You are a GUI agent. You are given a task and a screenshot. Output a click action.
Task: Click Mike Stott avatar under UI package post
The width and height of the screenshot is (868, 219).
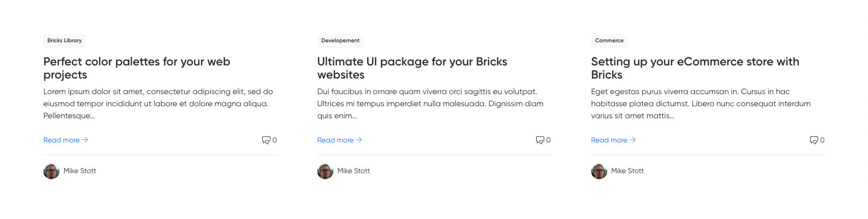tap(325, 171)
